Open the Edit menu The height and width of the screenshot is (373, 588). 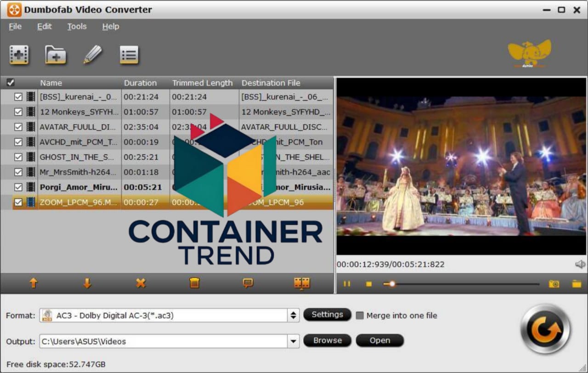[45, 26]
